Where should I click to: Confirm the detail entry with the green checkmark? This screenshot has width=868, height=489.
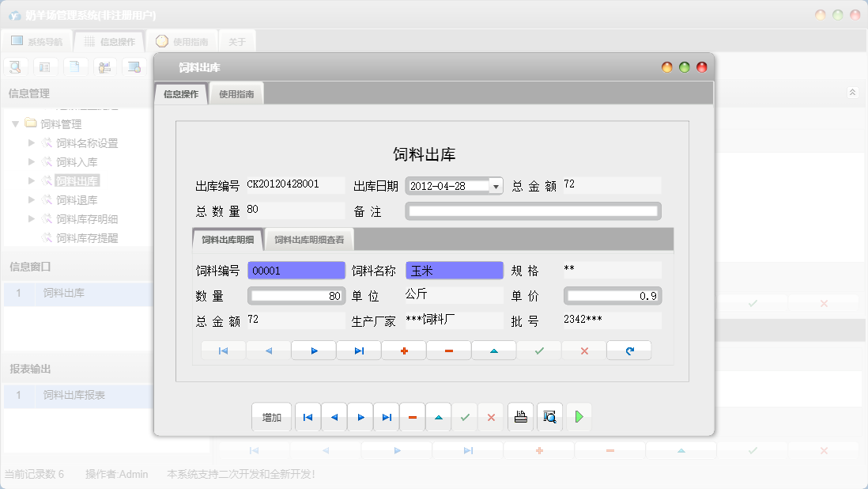point(538,350)
